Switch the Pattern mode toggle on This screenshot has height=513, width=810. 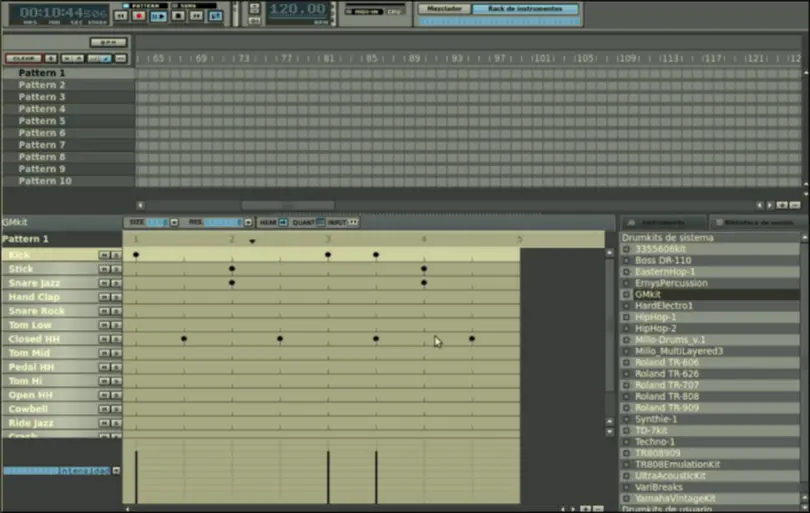click(123, 6)
